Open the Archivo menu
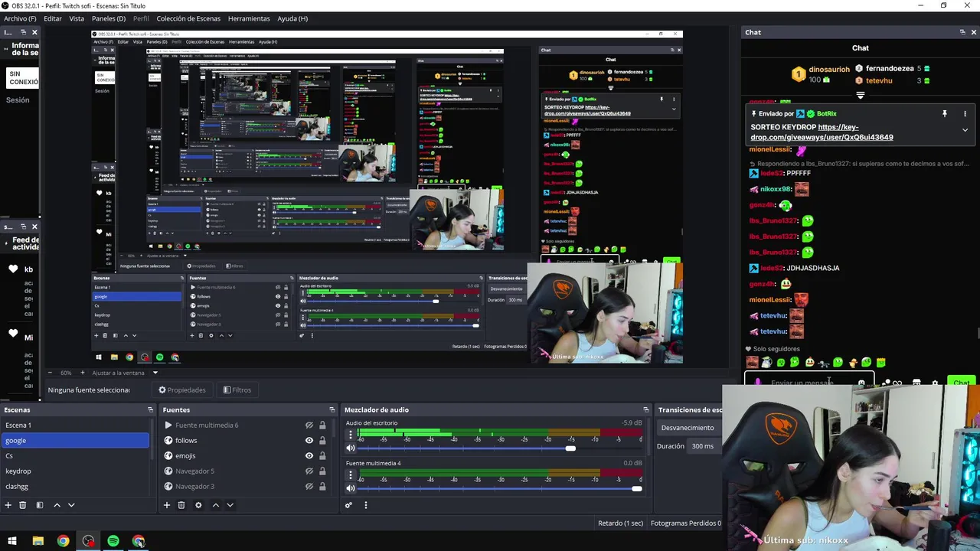The width and height of the screenshot is (980, 551). pyautogui.click(x=20, y=18)
